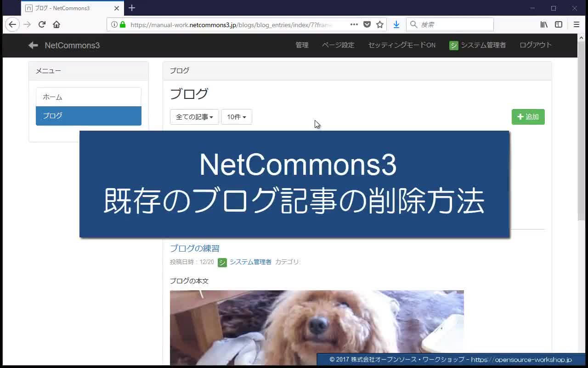Select ブログ in the side menu

click(89, 116)
